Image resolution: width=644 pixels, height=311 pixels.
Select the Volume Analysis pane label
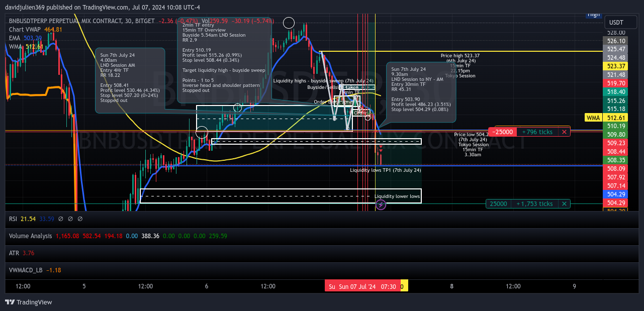[x=30, y=236]
